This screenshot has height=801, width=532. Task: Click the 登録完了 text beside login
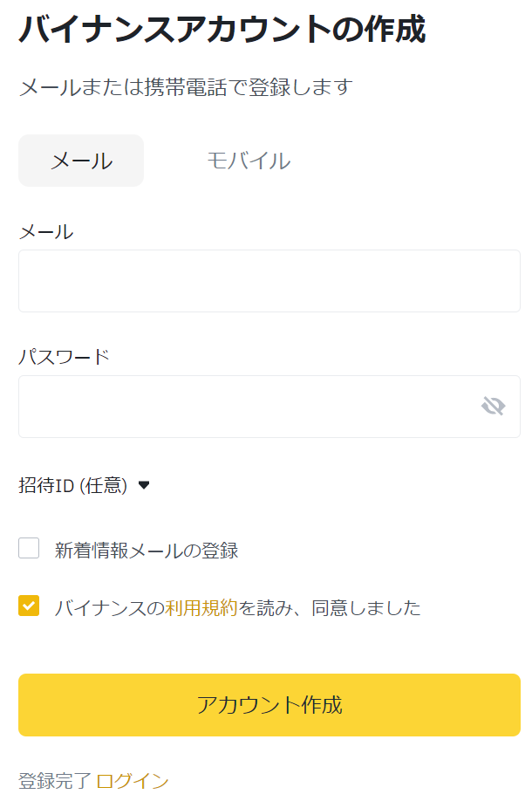(55, 782)
